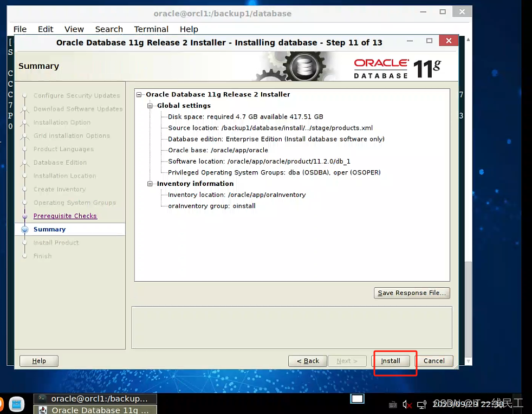This screenshot has height=414, width=532.
Task: Unmute the system volume from the tray speaker icon
Action: click(x=407, y=404)
